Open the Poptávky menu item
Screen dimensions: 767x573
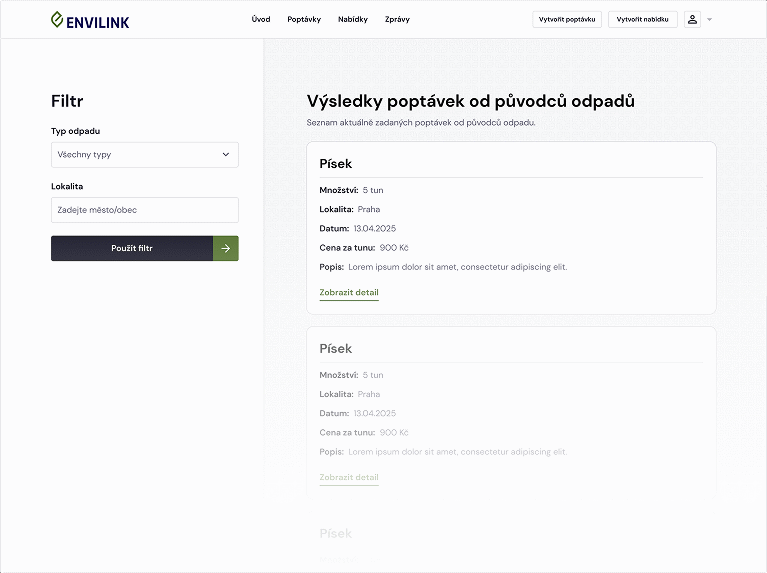click(x=304, y=19)
